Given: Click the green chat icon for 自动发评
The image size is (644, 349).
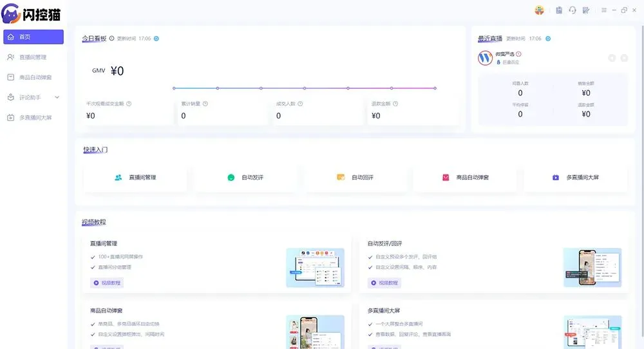Looking at the screenshot, I should pos(231,177).
